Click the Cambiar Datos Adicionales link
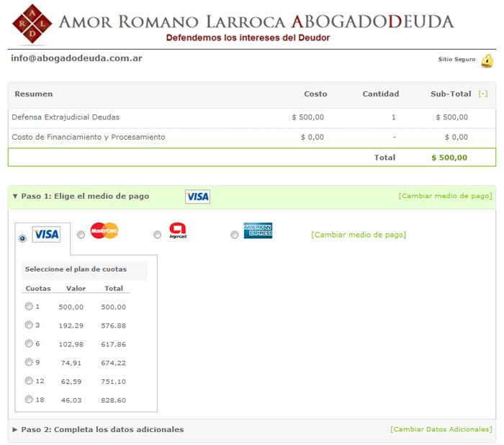The height and width of the screenshot is (445, 504). [x=441, y=429]
